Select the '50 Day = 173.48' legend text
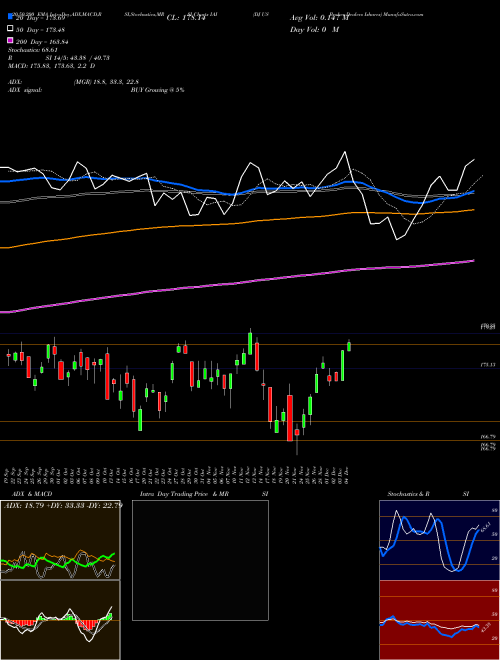Viewport: 500px width, 660px height. point(41,30)
